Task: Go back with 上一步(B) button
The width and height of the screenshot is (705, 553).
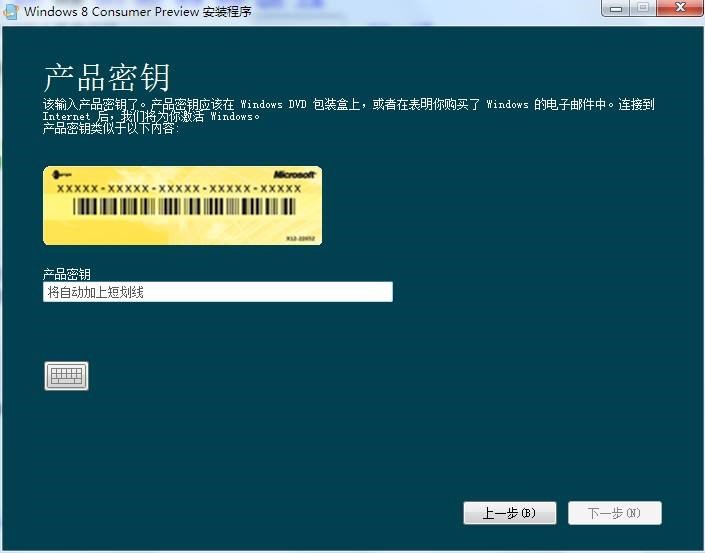Action: [509, 513]
